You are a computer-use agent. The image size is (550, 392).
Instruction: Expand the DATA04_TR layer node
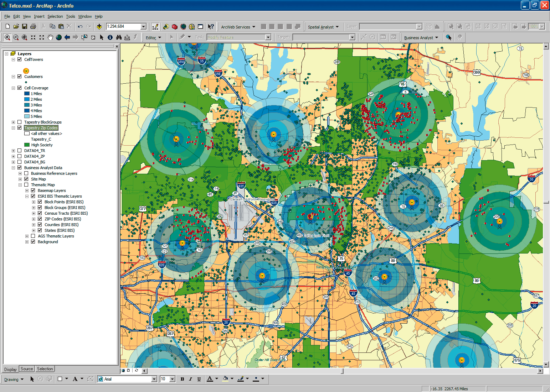(13, 151)
